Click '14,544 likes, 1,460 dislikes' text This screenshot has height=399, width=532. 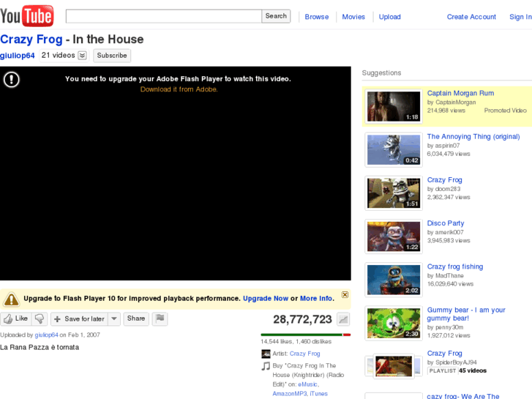click(296, 342)
